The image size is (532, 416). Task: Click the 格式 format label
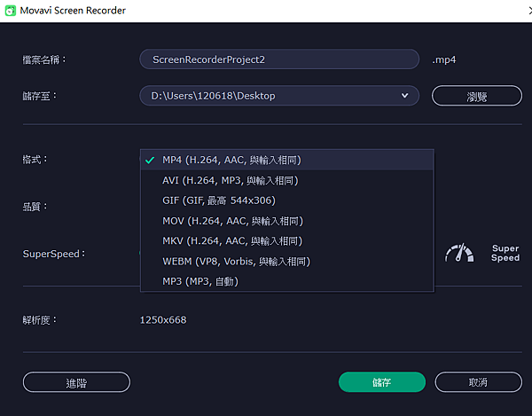[35, 159]
